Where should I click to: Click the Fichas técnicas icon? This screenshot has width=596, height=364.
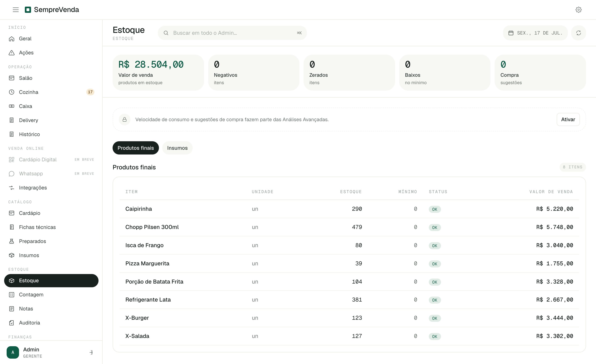point(12,227)
